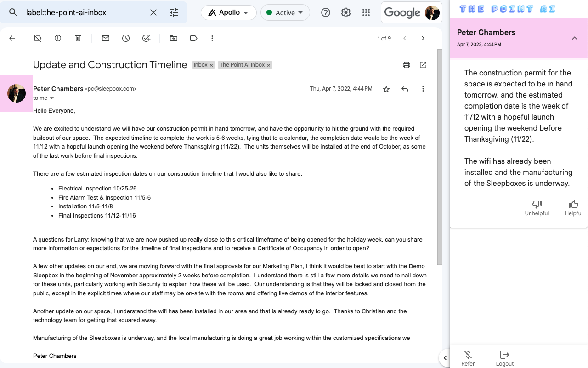Click 'Installation 11/5-11/8' bullet
The image size is (588, 368).
(85, 207)
